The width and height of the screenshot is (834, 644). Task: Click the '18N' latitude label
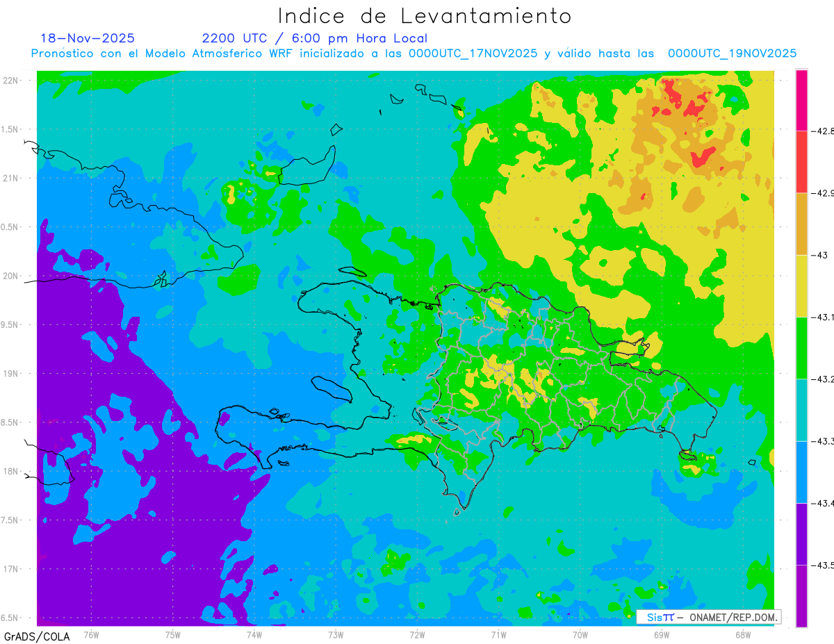[x=10, y=471]
